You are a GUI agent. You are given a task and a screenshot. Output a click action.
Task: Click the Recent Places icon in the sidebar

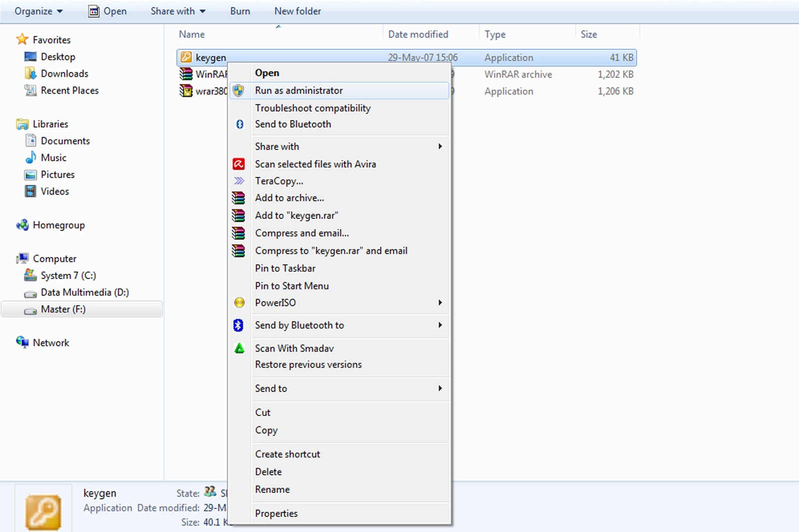[x=30, y=90]
